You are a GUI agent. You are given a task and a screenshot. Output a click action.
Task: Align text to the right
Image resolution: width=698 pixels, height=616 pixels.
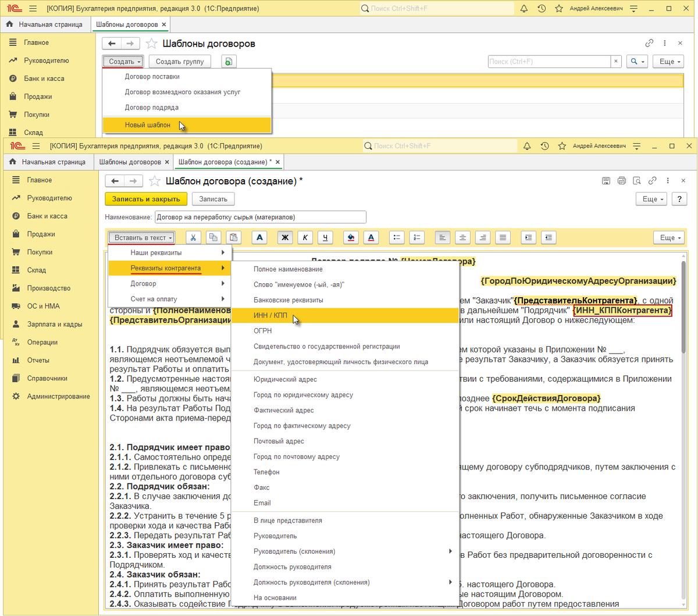tap(483, 237)
